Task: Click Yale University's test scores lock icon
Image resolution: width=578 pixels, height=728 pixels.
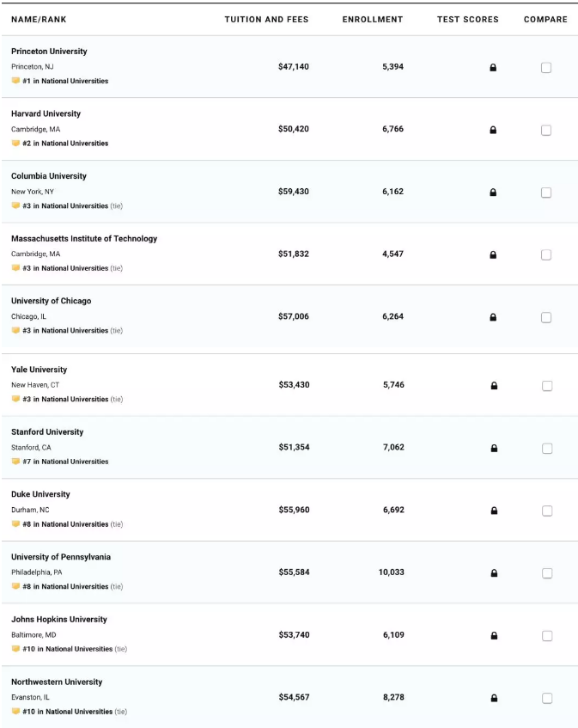Action: pos(494,386)
